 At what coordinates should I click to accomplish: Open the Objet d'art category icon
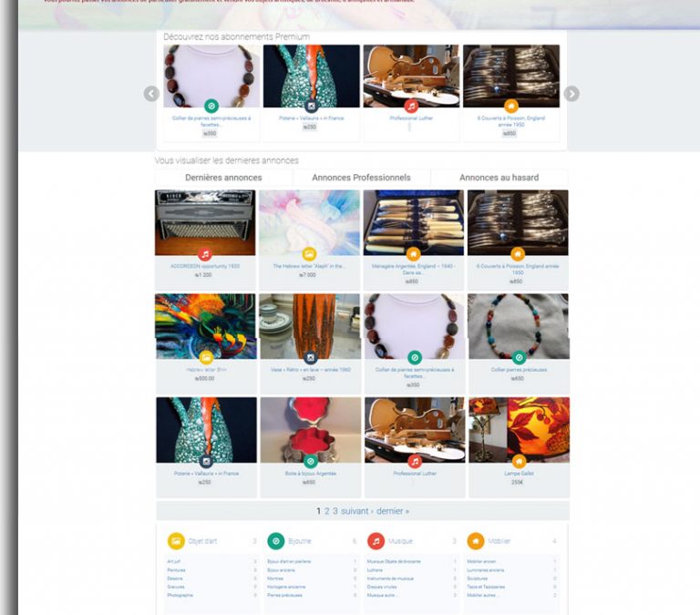coord(176,541)
